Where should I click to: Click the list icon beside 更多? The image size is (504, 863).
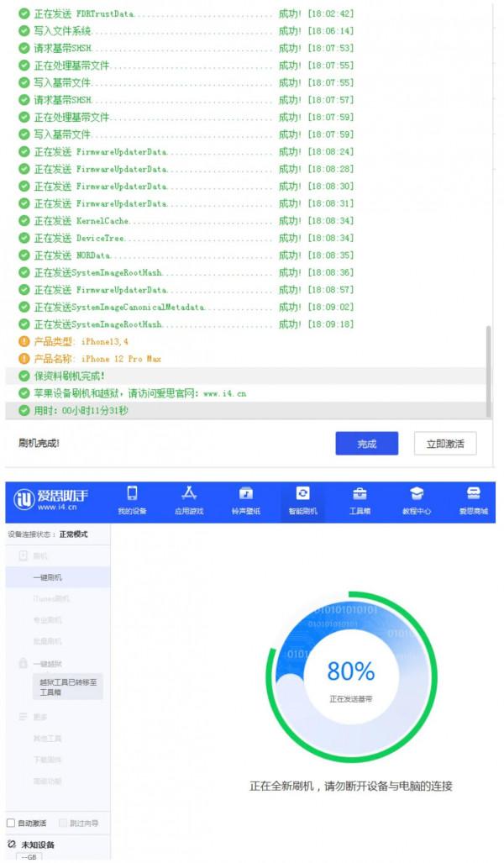click(x=24, y=717)
